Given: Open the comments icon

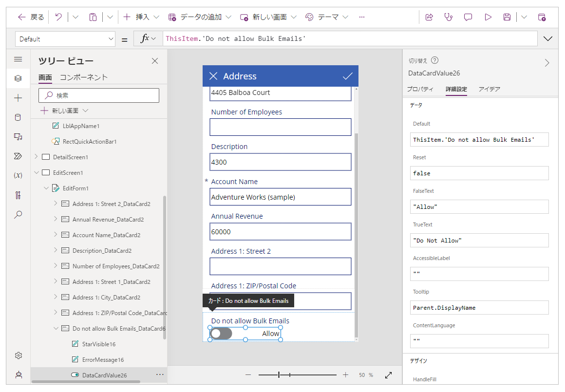Looking at the screenshot, I should pyautogui.click(x=468, y=17).
